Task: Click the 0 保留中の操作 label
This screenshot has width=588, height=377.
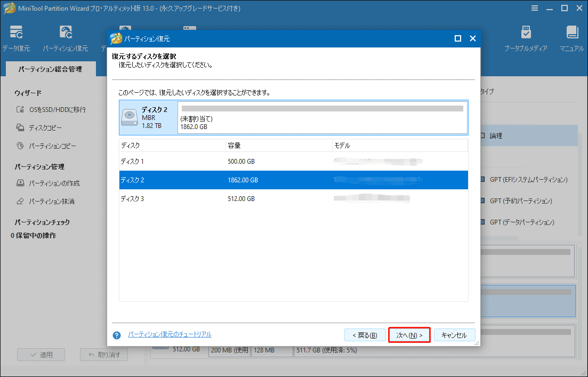Action: pyautogui.click(x=34, y=236)
